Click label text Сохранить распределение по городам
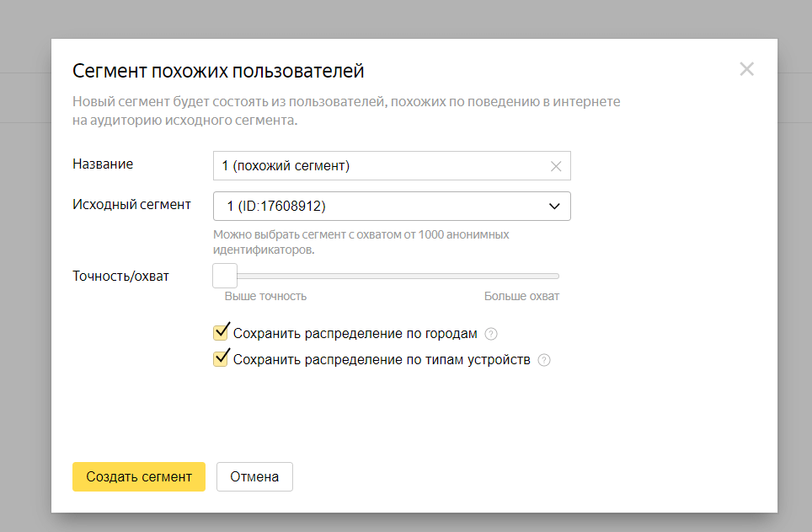812x532 pixels. (355, 333)
